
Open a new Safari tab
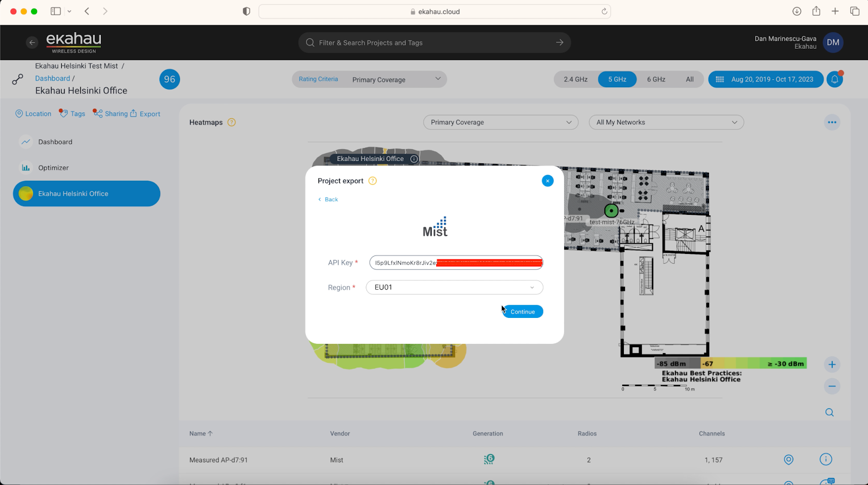pos(835,11)
